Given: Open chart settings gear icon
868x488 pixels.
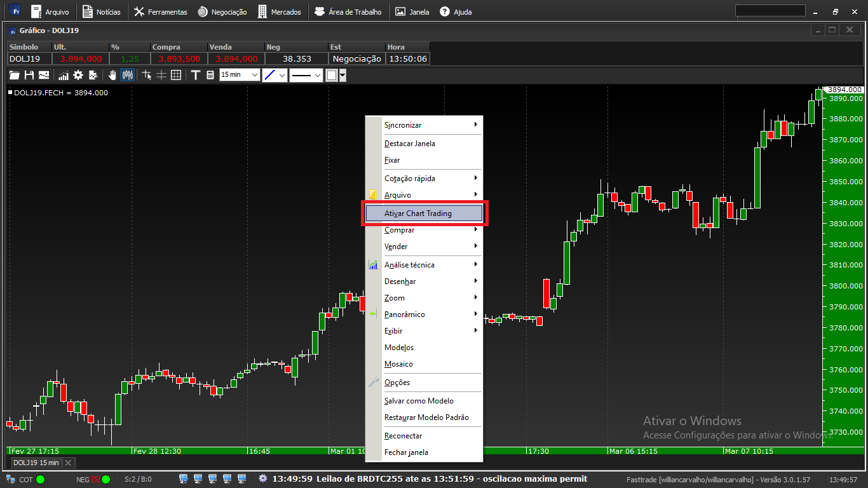Looking at the screenshot, I should coord(78,75).
